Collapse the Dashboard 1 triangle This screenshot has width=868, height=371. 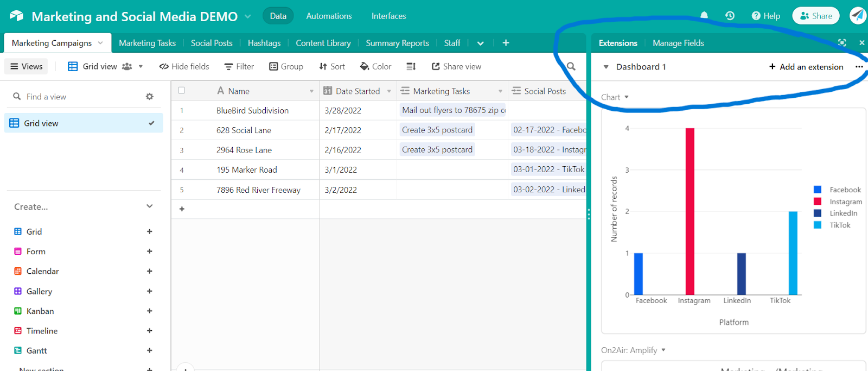click(606, 67)
